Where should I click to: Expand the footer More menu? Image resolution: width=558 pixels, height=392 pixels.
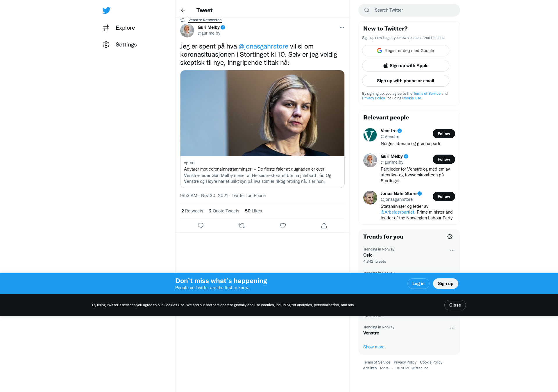[x=386, y=368]
